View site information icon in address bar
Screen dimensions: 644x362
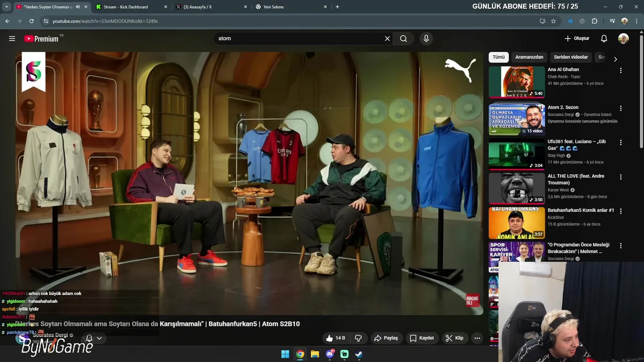46,21
